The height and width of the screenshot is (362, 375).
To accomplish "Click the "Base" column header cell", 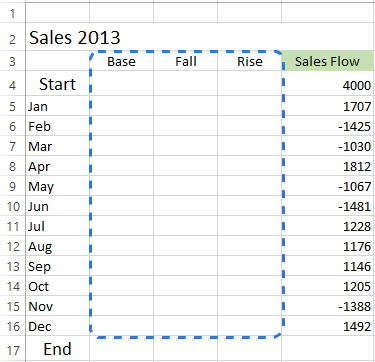I will point(121,61).
